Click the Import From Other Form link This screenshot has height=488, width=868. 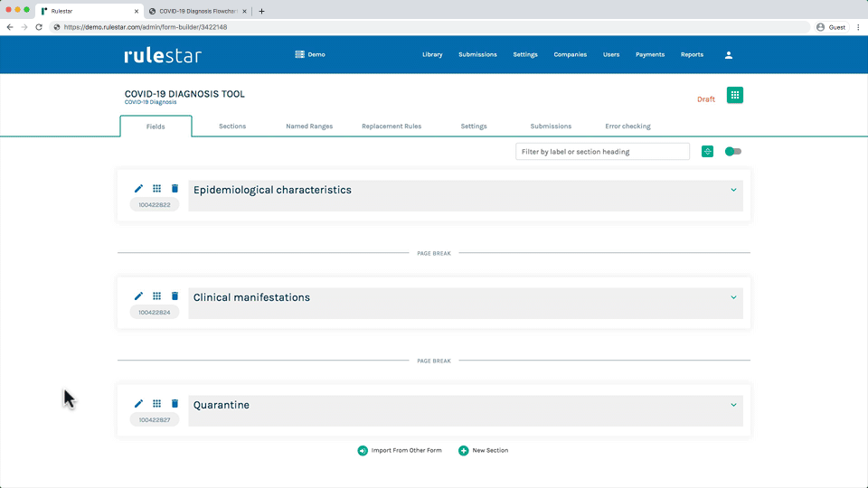(406, 450)
